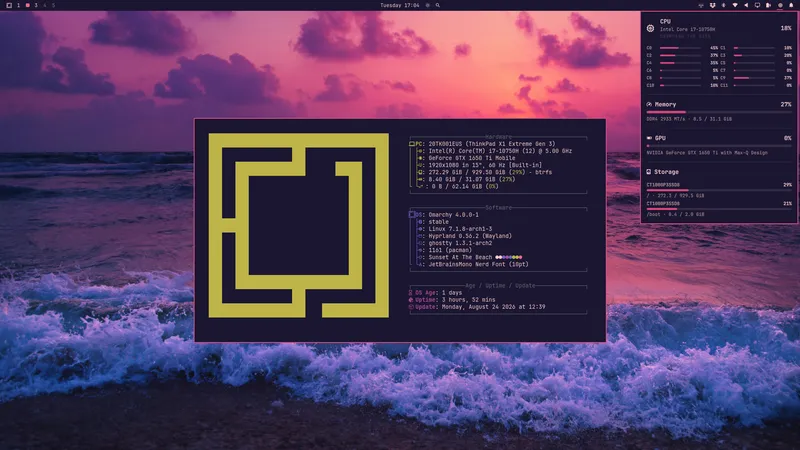Expand the Memory section header
This screenshot has width=800, height=450.
(x=719, y=104)
